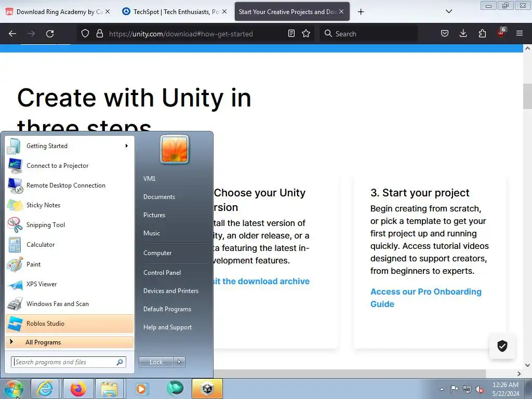Click the Lock button

[156, 362]
